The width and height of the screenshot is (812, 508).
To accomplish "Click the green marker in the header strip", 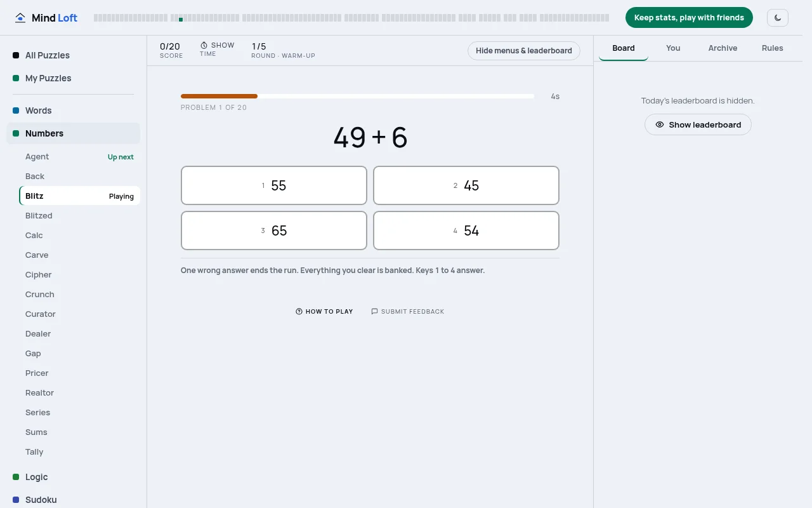I will click(x=181, y=20).
